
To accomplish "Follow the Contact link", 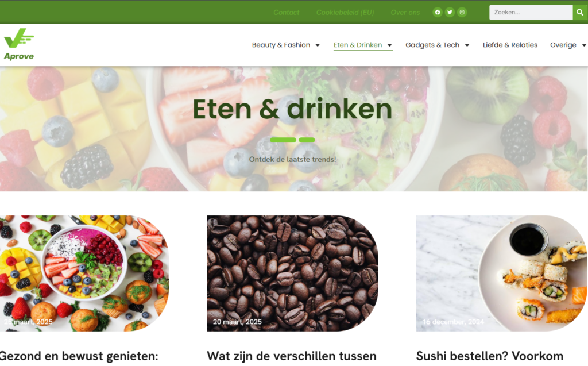I will point(286,13).
